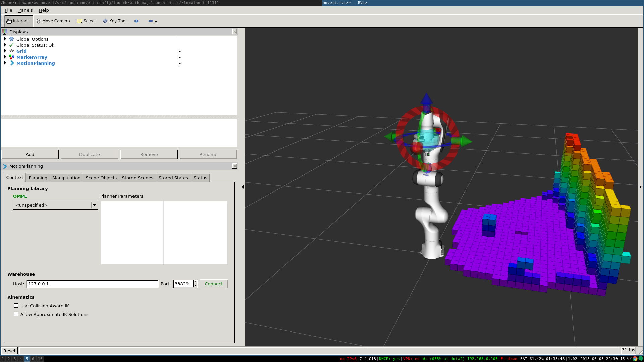Open the remove-tool dropdown arrow

(x=156, y=22)
